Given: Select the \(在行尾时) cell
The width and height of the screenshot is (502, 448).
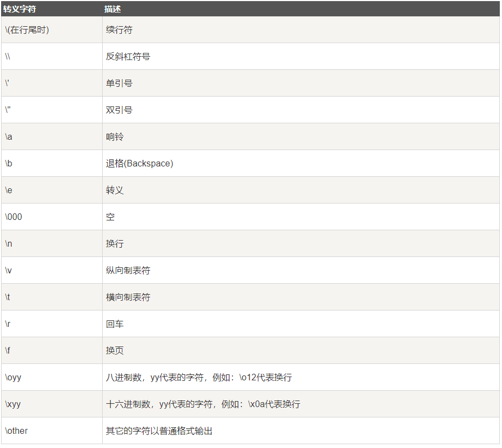Looking at the screenshot, I should click(x=51, y=29).
